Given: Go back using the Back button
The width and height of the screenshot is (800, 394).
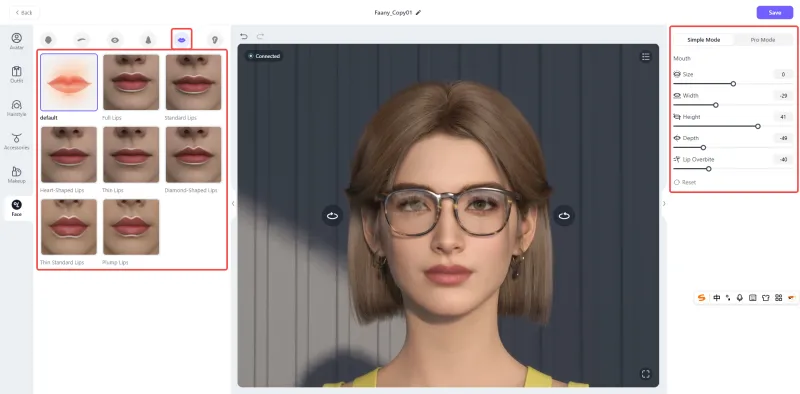Looking at the screenshot, I should pyautogui.click(x=23, y=12).
